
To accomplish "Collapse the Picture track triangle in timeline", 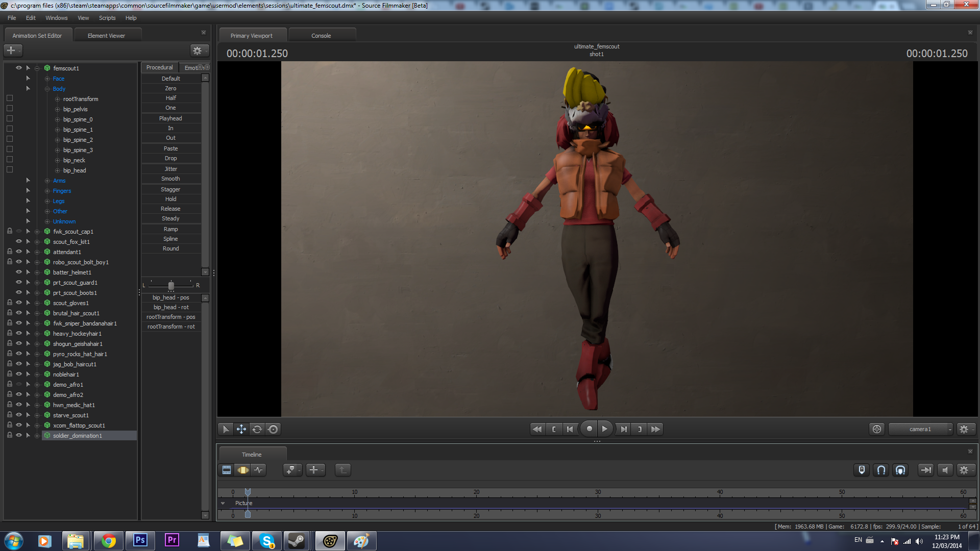I will (x=223, y=503).
